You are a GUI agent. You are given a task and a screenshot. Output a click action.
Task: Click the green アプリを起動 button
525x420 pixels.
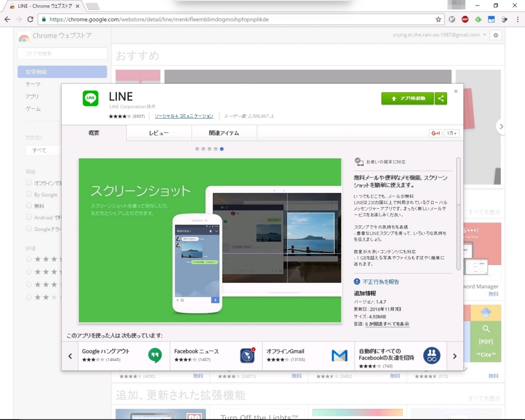click(x=408, y=98)
